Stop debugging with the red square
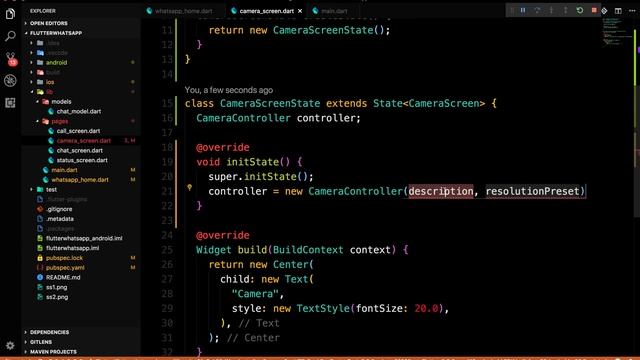 pyautogui.click(x=594, y=11)
